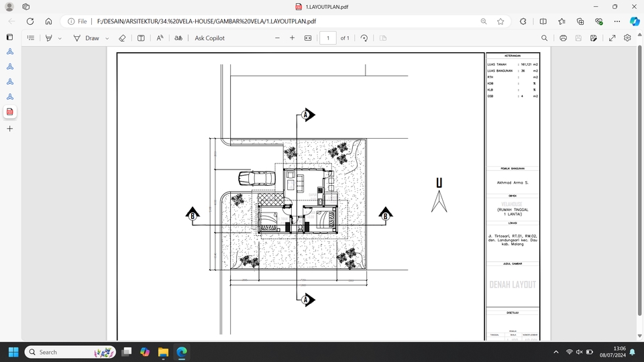Click the DENAH LAYOUT title text

pos(513,284)
